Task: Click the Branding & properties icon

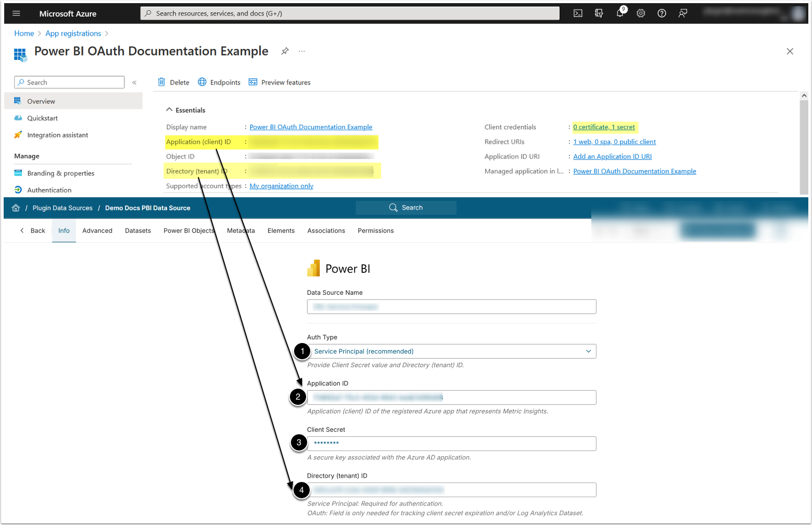Action: point(18,173)
